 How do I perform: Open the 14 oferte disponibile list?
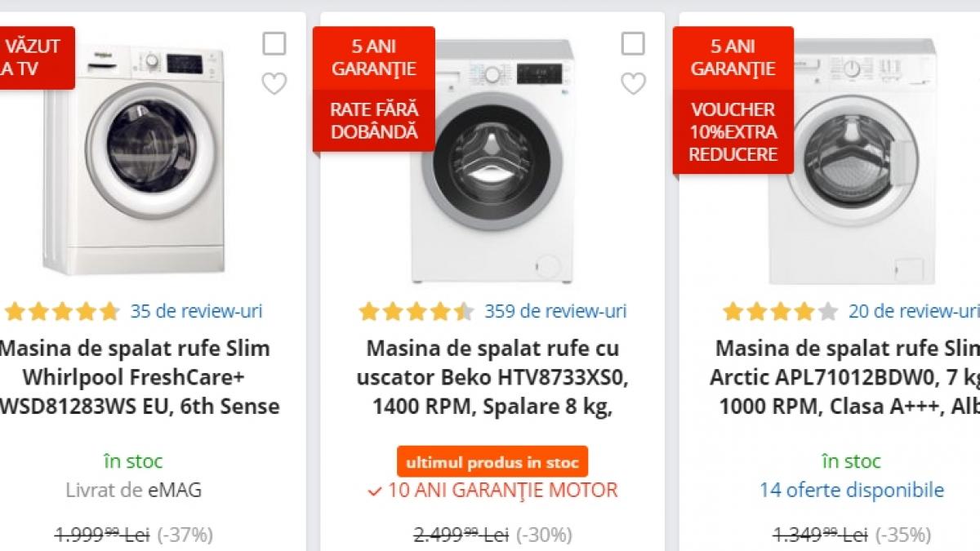[852, 491]
